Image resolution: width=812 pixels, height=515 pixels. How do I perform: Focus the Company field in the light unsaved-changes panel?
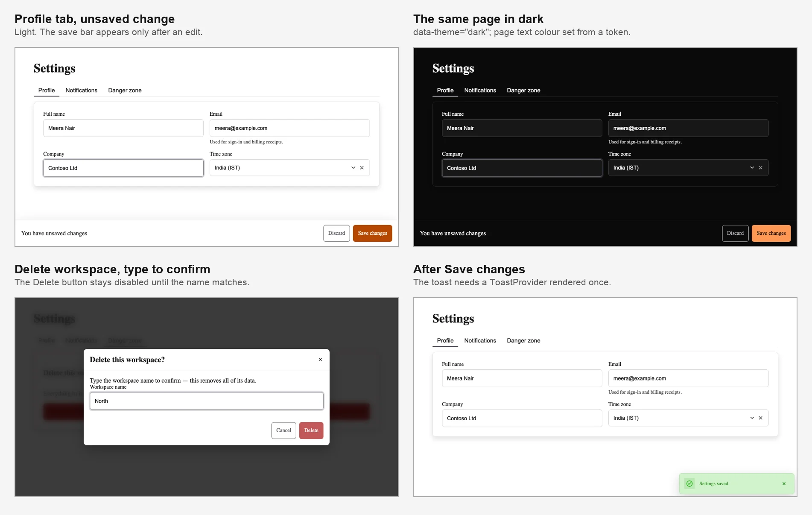[123, 168]
